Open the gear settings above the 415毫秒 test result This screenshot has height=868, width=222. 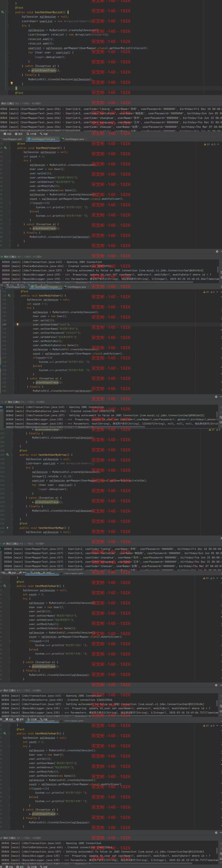click(217, 251)
